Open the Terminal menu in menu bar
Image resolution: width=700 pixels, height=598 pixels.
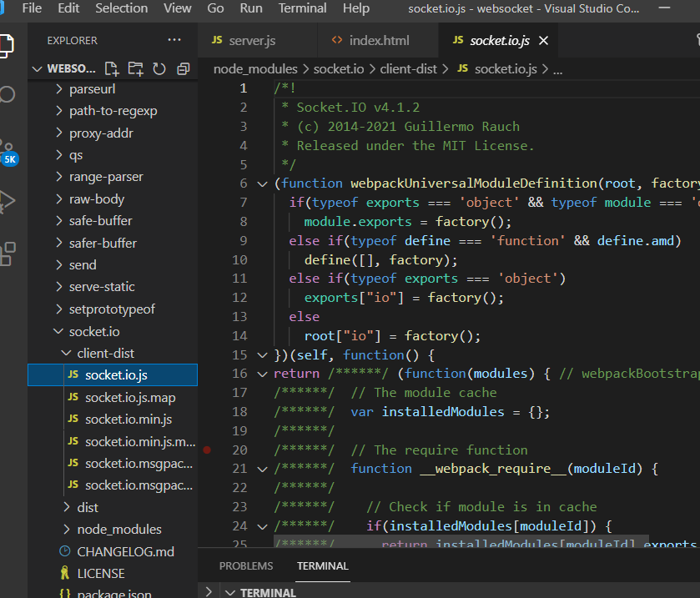pos(302,8)
